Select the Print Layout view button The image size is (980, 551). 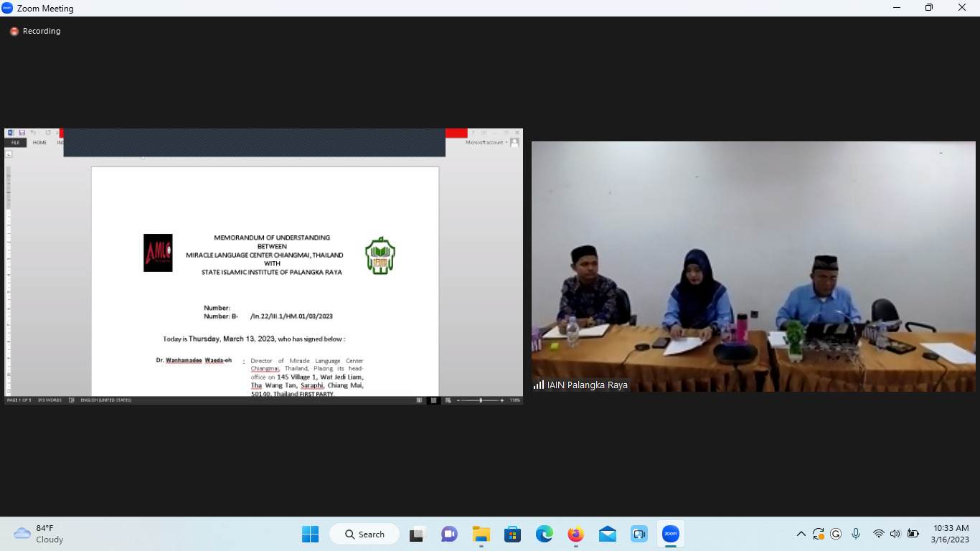pyautogui.click(x=433, y=400)
